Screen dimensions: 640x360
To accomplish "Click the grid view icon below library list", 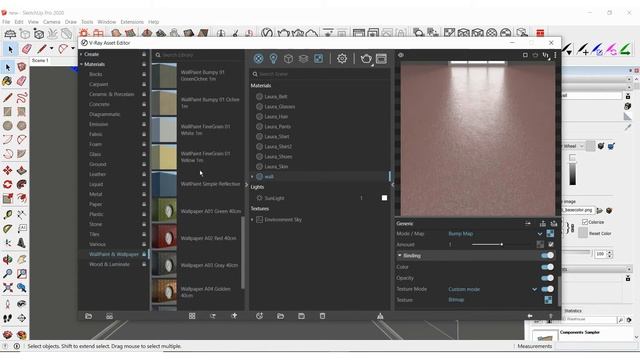I will [x=192, y=316].
